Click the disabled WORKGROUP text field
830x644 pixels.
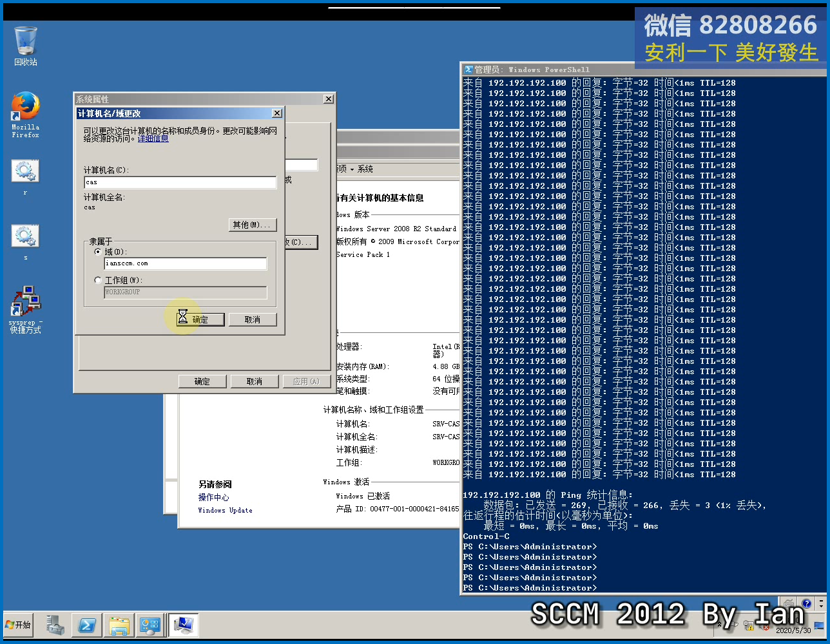pos(186,292)
